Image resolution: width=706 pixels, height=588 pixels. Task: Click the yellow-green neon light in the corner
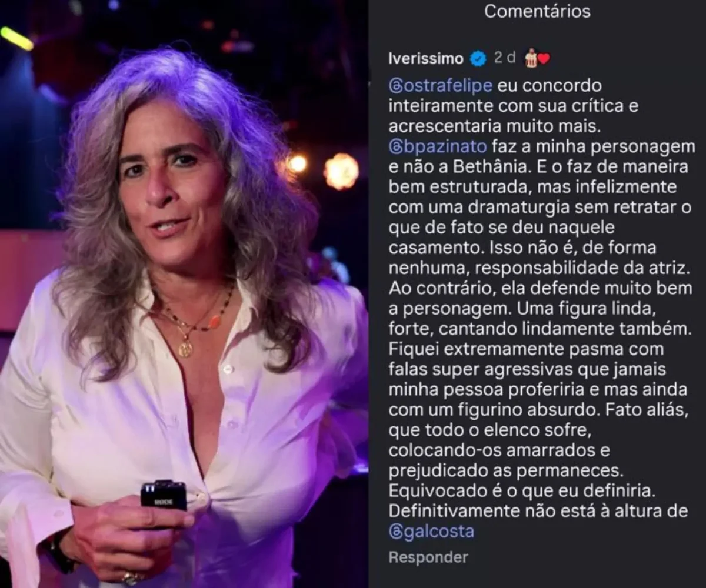click(x=16, y=38)
